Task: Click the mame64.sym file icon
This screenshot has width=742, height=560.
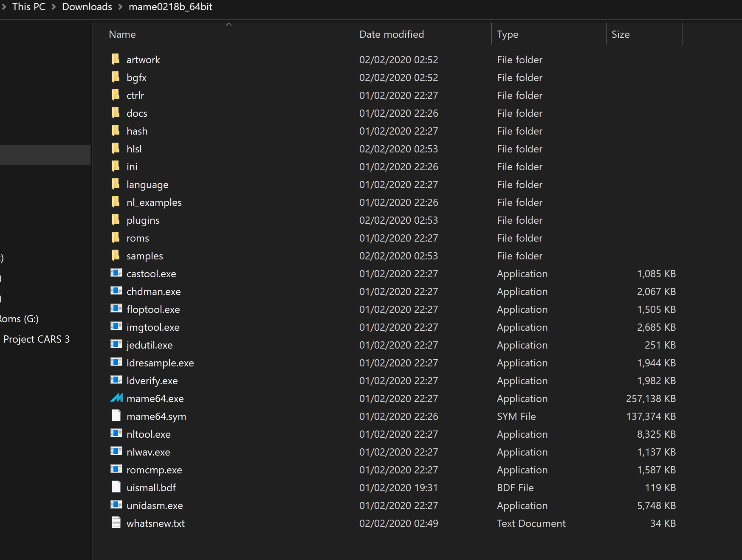Action: point(116,415)
